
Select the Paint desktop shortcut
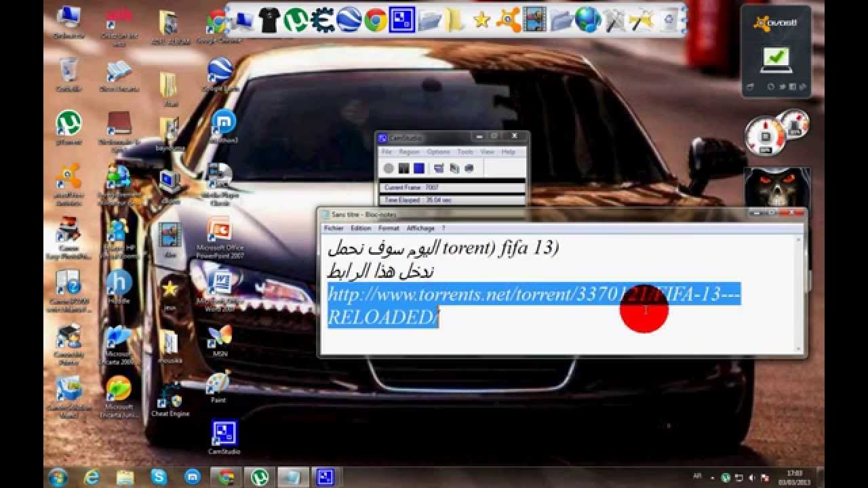[218, 388]
